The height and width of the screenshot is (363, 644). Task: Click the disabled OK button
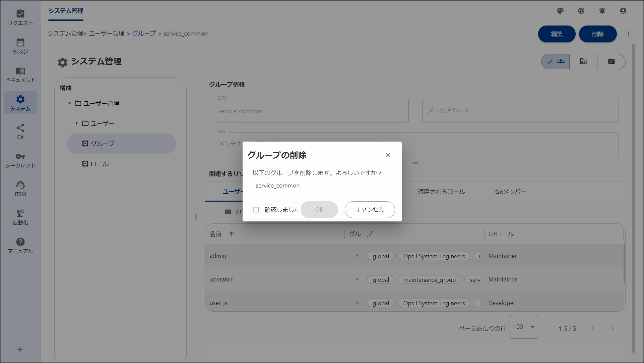coord(319,210)
